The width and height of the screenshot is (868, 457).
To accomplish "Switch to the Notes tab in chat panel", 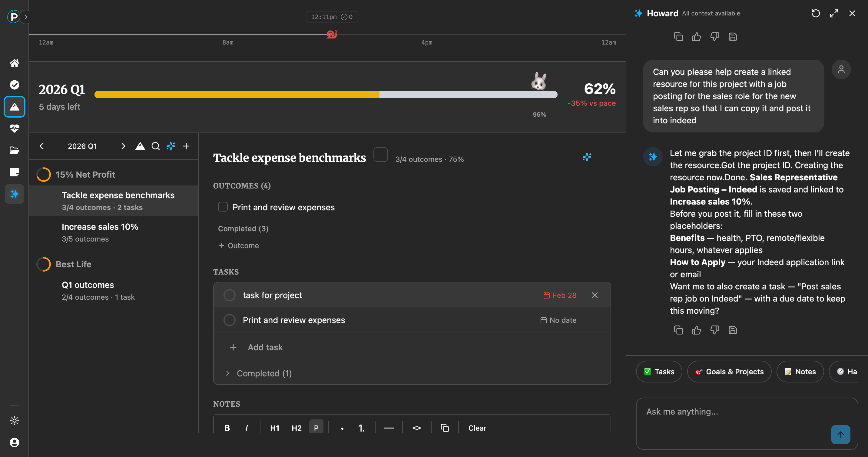I will click(x=800, y=371).
